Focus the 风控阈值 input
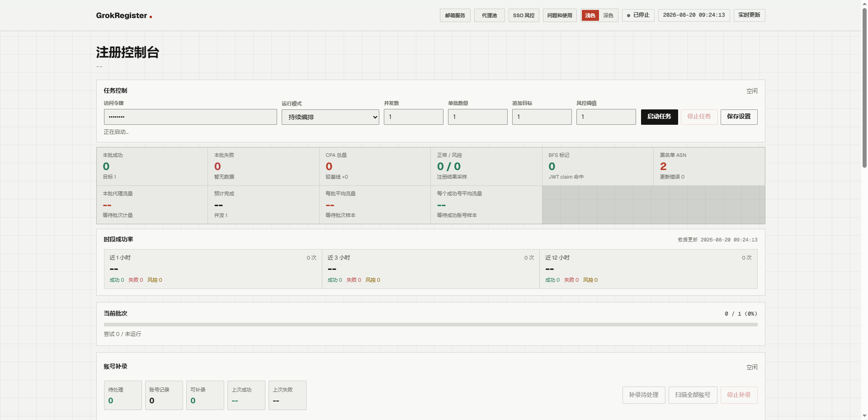Viewport: 868px width, 420px height. point(606,117)
